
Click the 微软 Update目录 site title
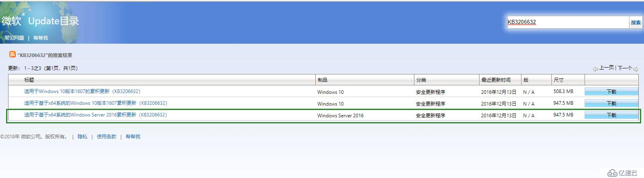(40, 21)
